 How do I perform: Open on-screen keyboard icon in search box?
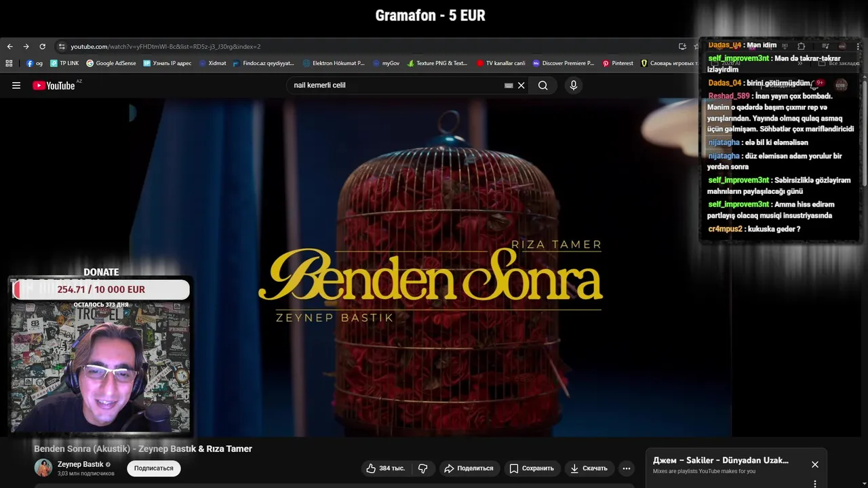509,85
